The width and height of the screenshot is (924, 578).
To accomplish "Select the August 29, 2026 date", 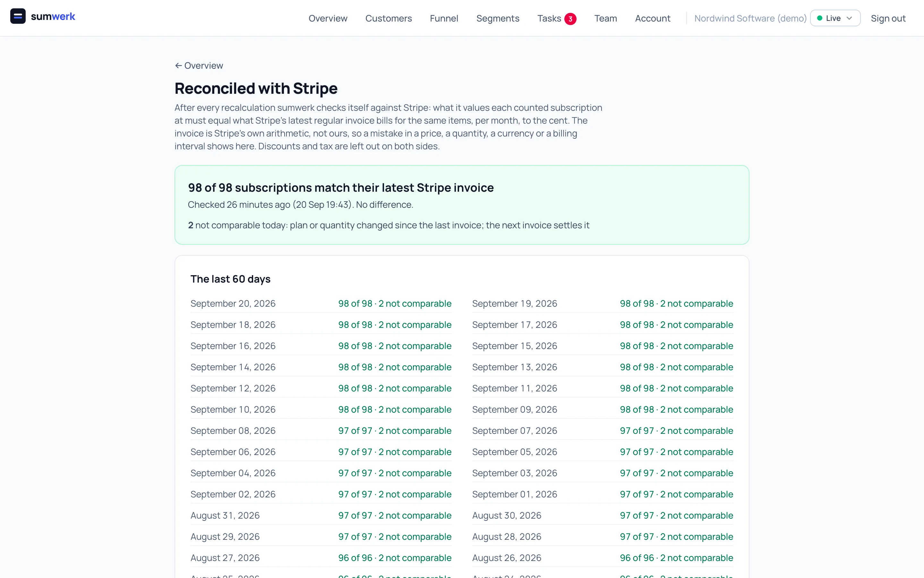I will [x=225, y=537].
